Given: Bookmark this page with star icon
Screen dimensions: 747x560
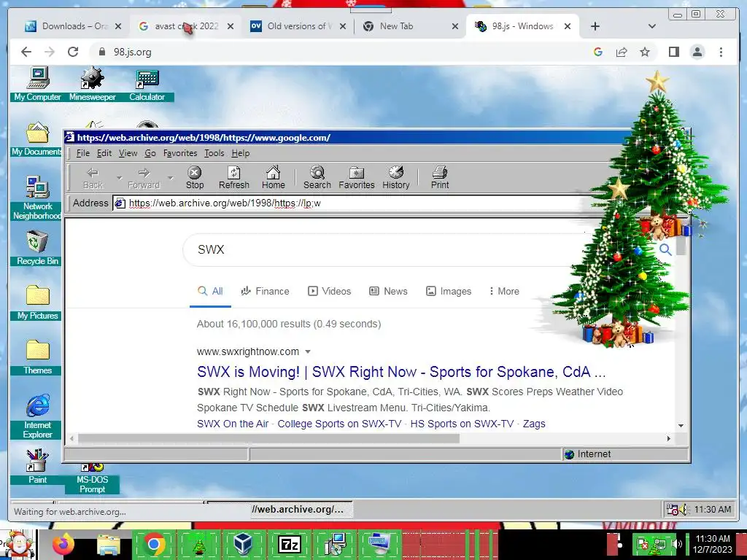Looking at the screenshot, I should [645, 52].
